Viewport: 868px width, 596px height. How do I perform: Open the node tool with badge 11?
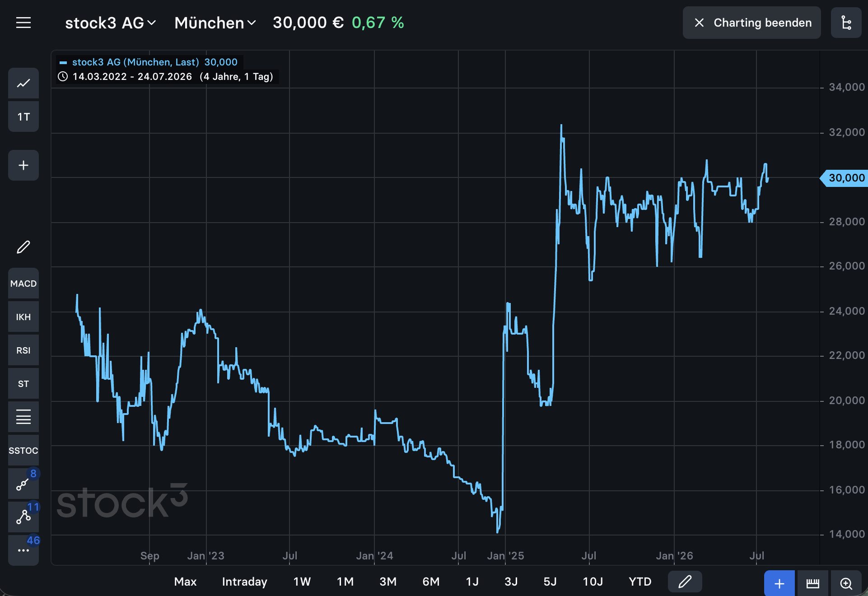[x=23, y=517]
